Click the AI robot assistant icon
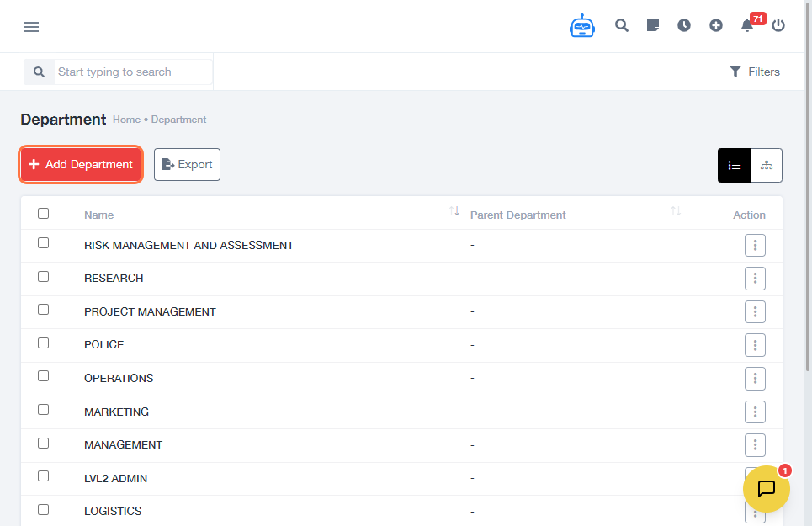The width and height of the screenshot is (812, 526). click(581, 26)
